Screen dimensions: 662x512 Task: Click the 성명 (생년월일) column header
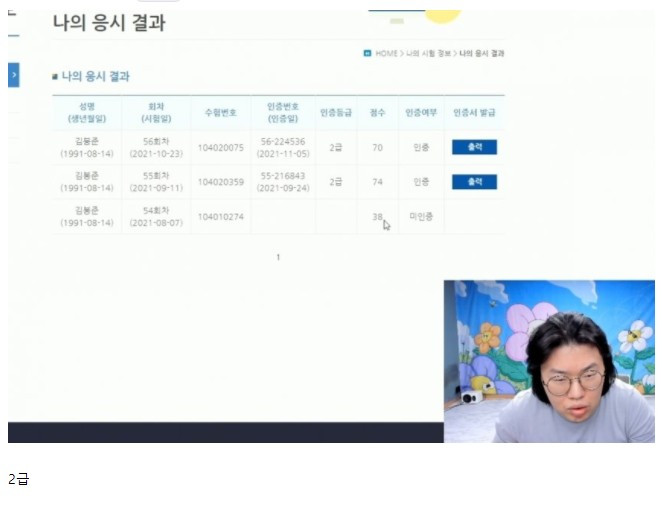click(87, 113)
